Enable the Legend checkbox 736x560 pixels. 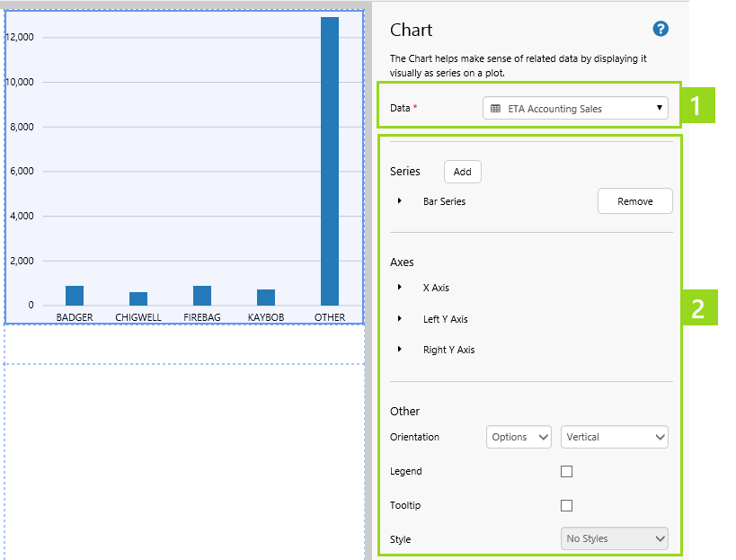[566, 471]
